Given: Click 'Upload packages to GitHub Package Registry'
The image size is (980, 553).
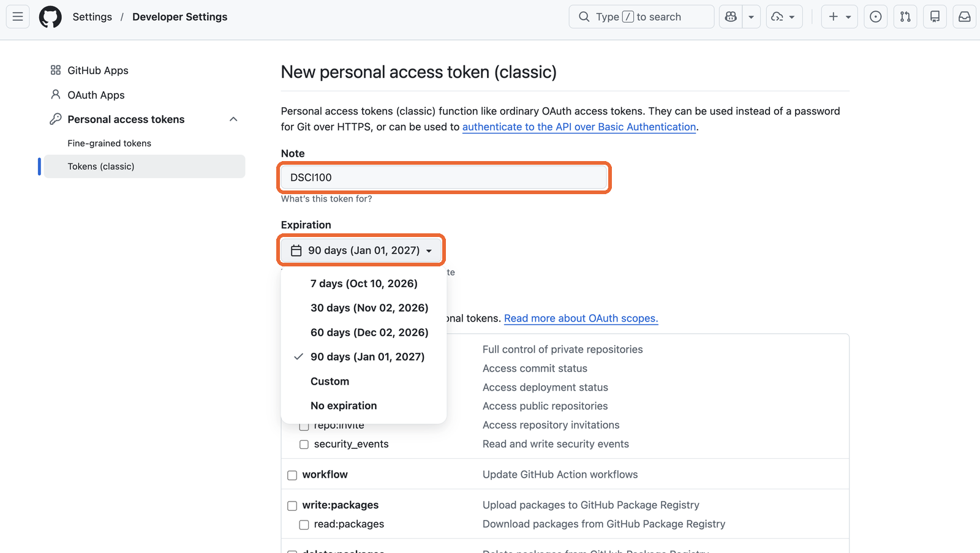Looking at the screenshot, I should (x=590, y=505).
